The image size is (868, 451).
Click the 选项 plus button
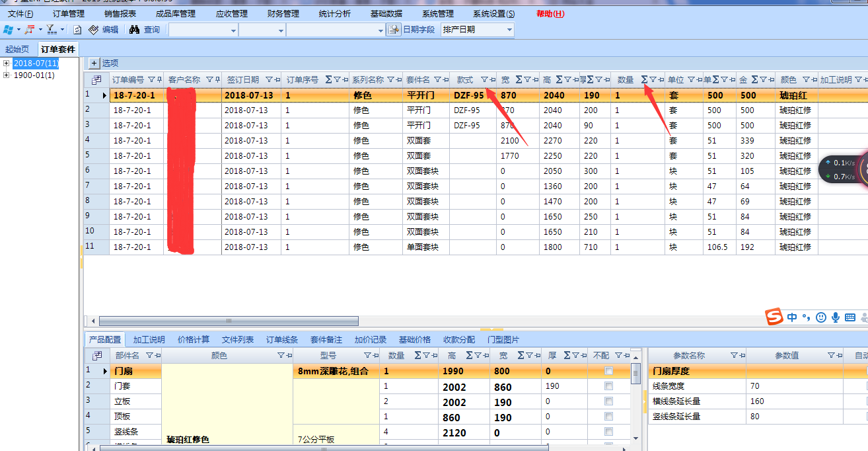tap(94, 63)
